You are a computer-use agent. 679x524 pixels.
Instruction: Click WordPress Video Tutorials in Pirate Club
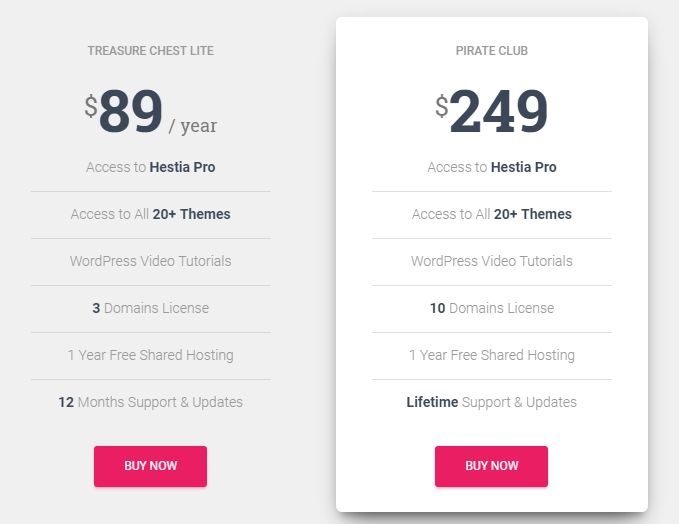coord(491,261)
